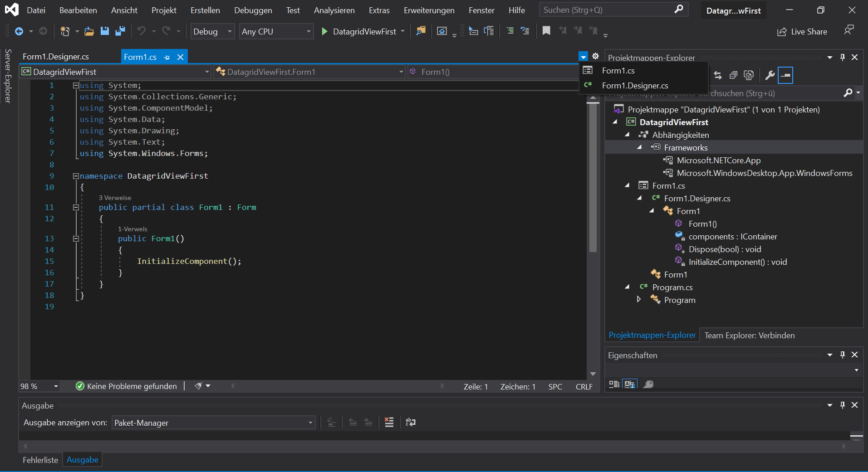
Task: Toggle a bookmark with the bookmark icon
Action: click(546, 31)
